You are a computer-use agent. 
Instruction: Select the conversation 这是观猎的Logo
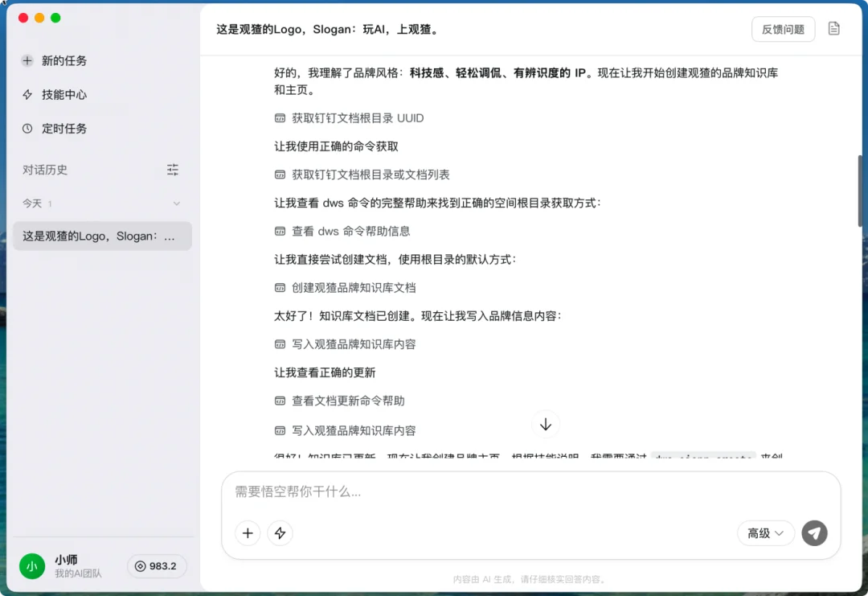(x=102, y=236)
